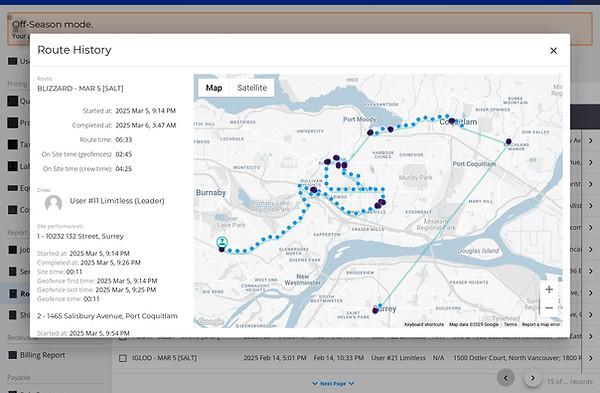Viewport: 600px width, 393px height.
Task: Open Keyboard shortcuts on the map
Action: tap(424, 325)
